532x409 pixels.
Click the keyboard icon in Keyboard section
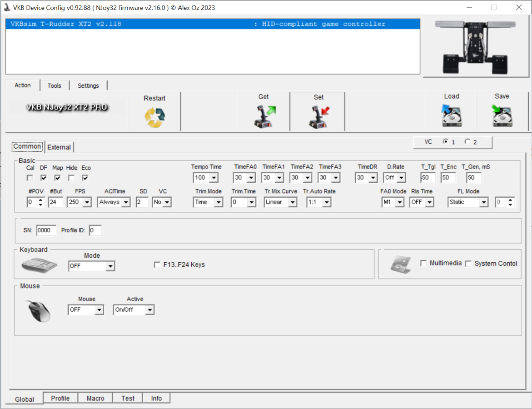click(x=39, y=265)
